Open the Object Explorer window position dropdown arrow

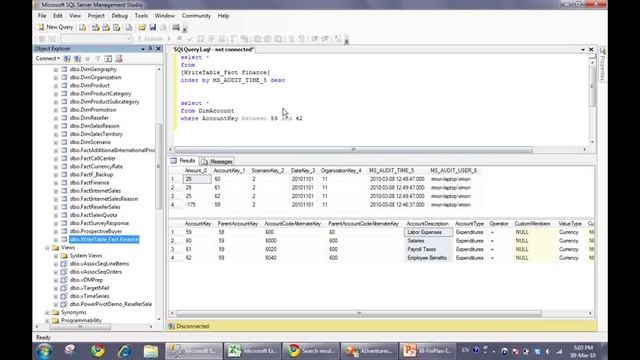coord(142,49)
